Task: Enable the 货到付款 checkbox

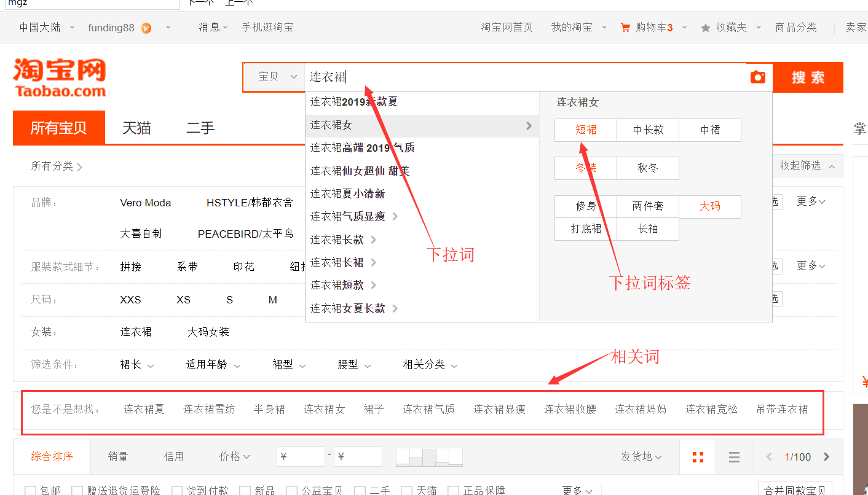Action: click(177, 490)
